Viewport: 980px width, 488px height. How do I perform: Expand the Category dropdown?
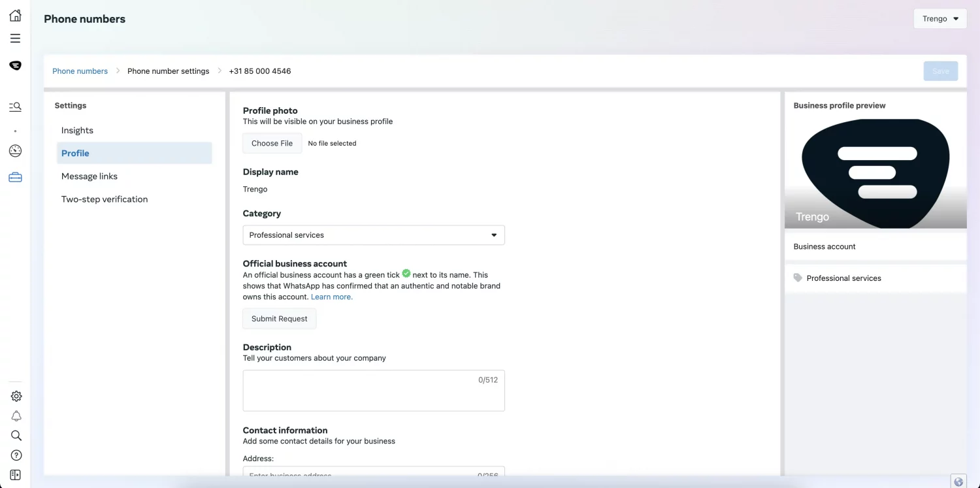tap(374, 235)
